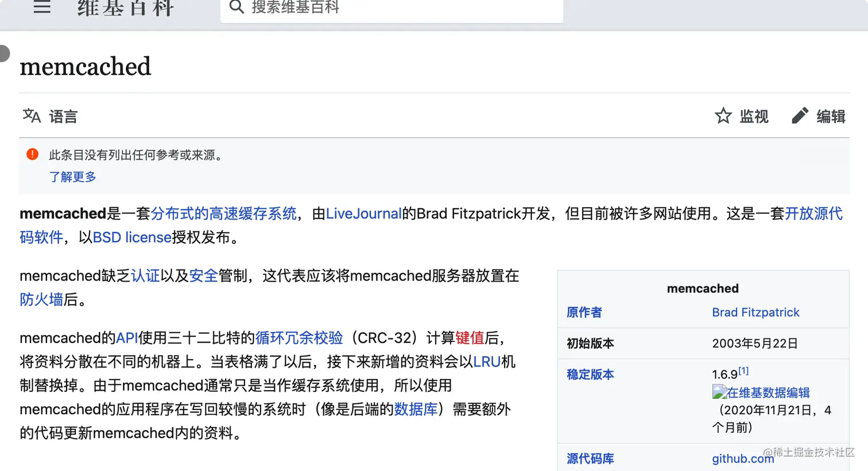
Task: Click the magnifier search icon
Action: click(237, 7)
